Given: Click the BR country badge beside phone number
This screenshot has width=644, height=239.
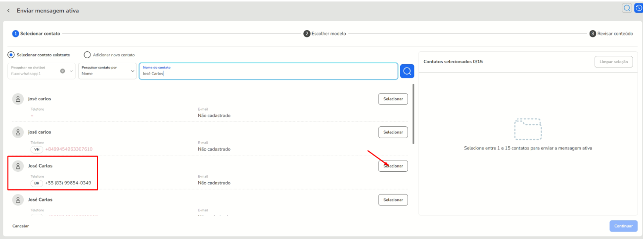Looking at the screenshot, I should pyautogui.click(x=37, y=183).
